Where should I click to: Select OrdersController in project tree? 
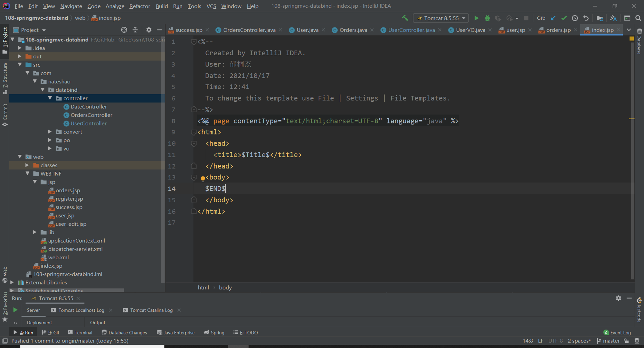(91, 115)
